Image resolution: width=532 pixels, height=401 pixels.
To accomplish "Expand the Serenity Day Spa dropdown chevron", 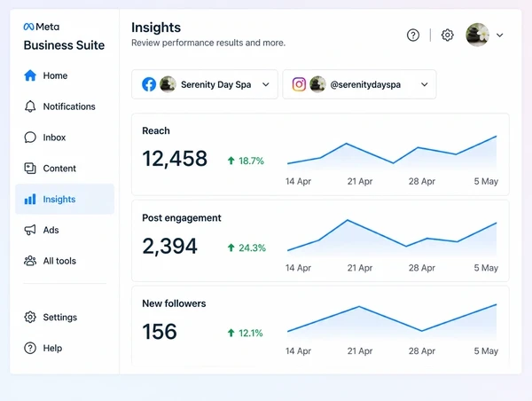I will pyautogui.click(x=266, y=84).
